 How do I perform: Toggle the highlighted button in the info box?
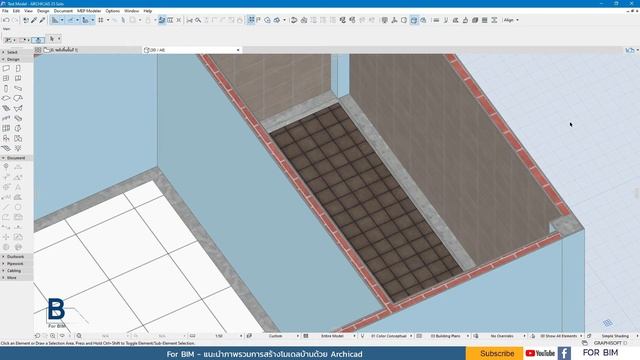click(x=38, y=40)
